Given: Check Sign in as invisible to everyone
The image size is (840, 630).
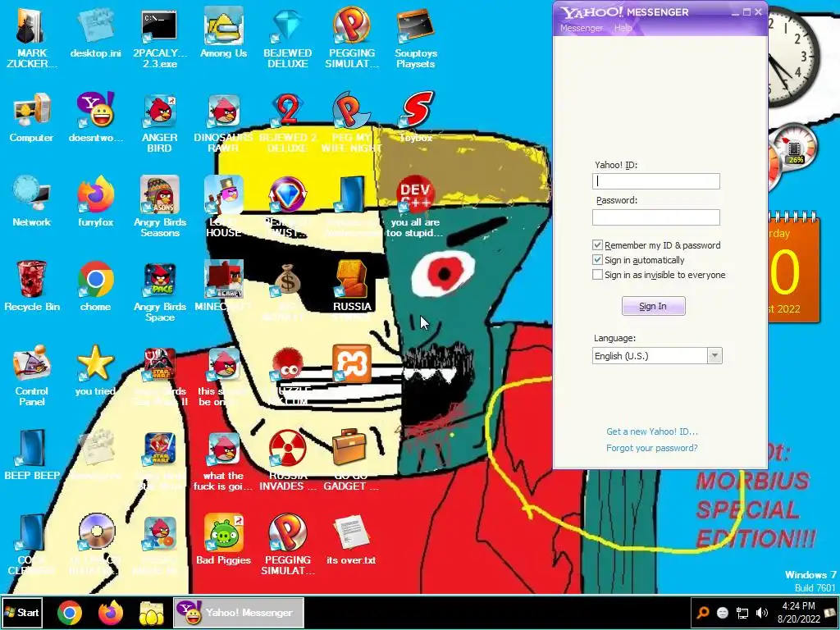Looking at the screenshot, I should 597,275.
